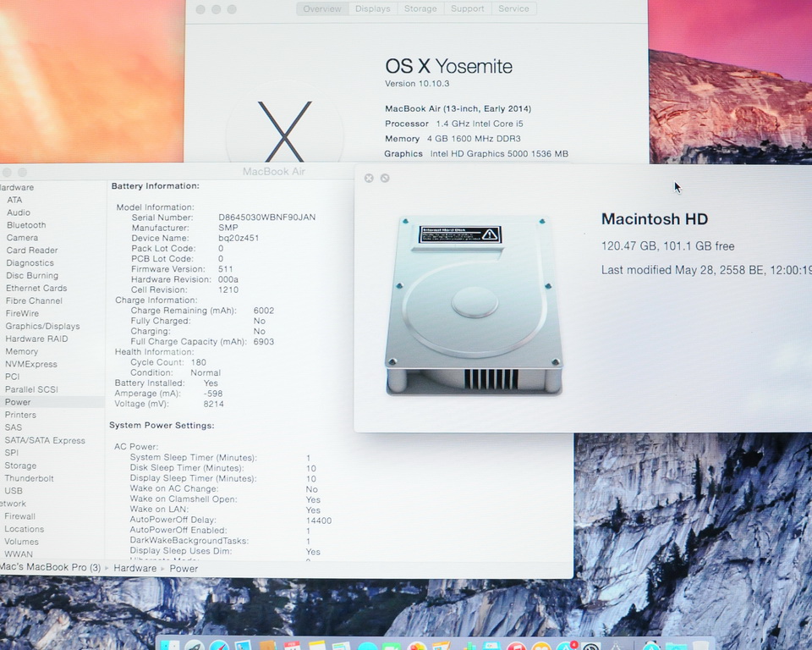This screenshot has height=650, width=812.
Task: Select FireWire in the sidebar
Action: pyautogui.click(x=22, y=314)
